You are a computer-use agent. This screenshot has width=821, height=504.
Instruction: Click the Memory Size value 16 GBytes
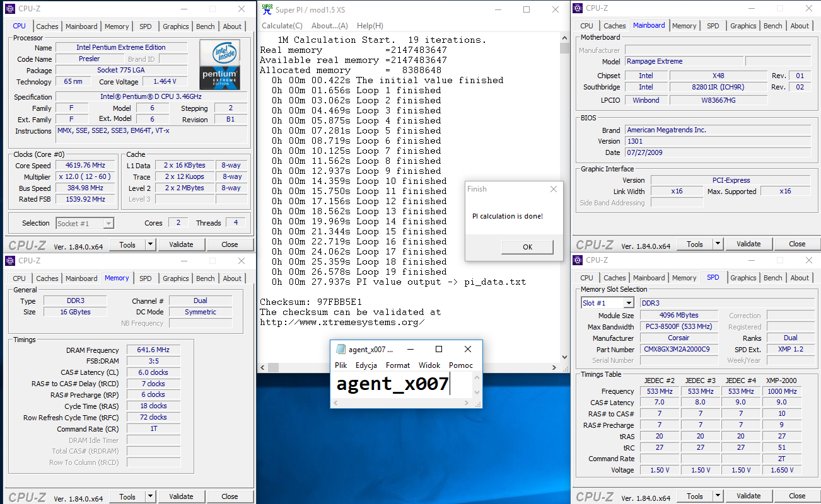[74, 312]
